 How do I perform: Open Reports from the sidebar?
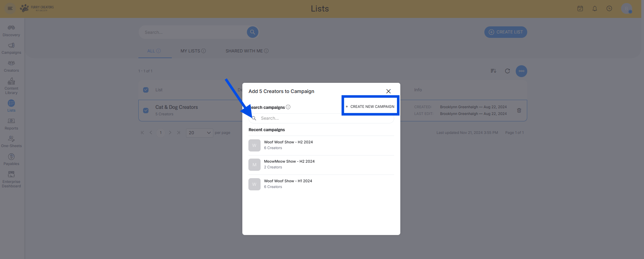tap(11, 124)
